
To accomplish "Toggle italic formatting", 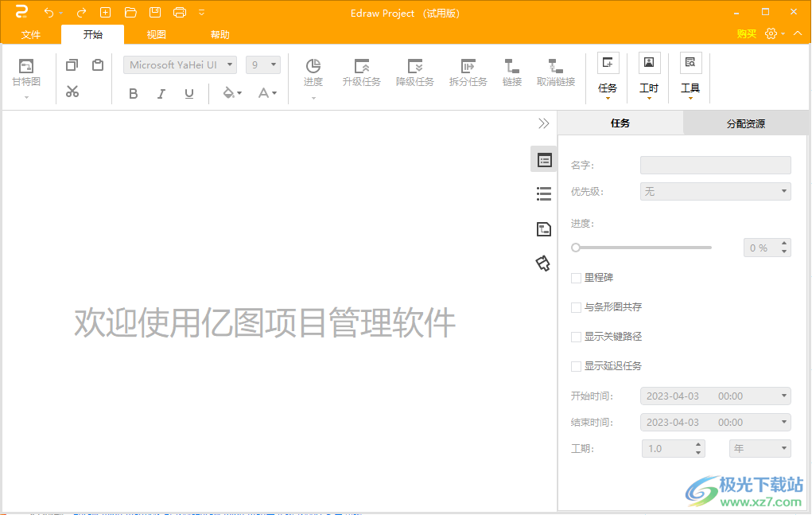I will point(161,93).
